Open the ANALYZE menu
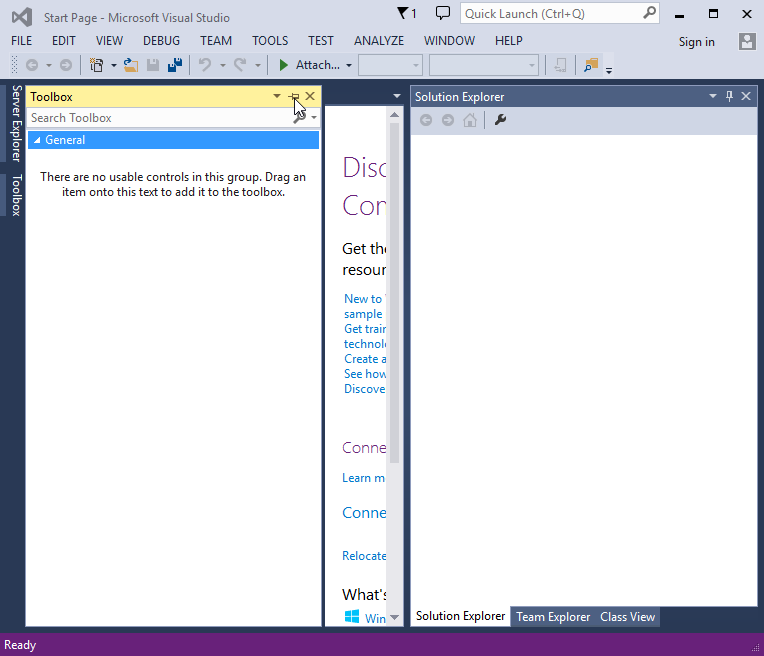The height and width of the screenshot is (656, 764). coord(379,41)
